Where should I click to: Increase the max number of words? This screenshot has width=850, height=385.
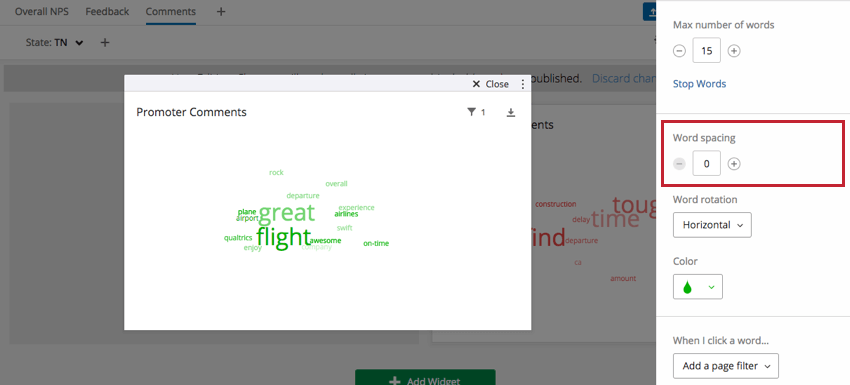[733, 51]
